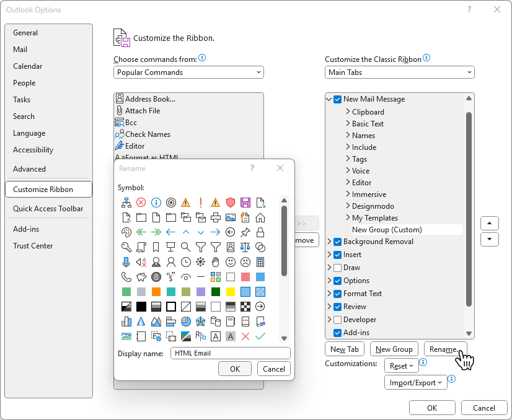Uncheck the Add-ins tab checkbox
The width and height of the screenshot is (512, 420).
(x=338, y=333)
